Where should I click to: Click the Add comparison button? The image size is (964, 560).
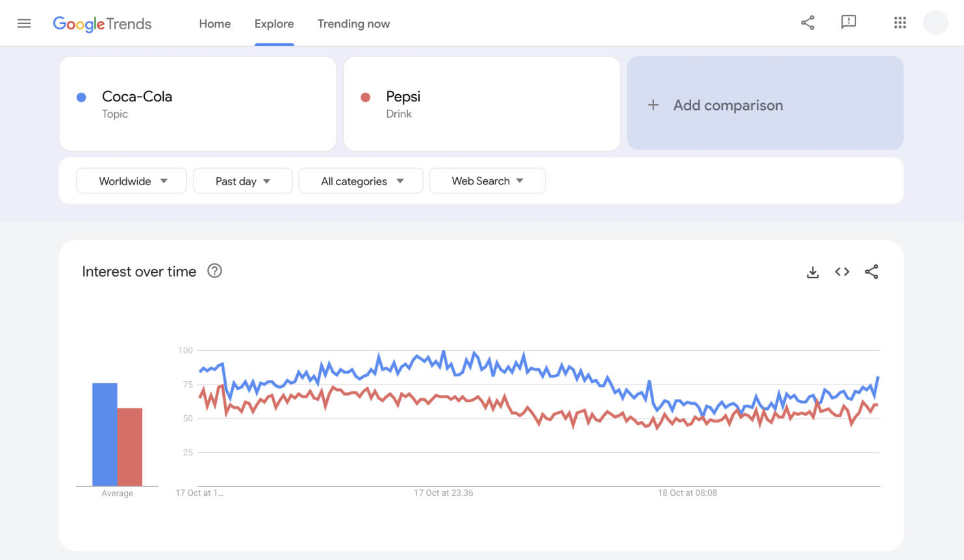pos(765,103)
